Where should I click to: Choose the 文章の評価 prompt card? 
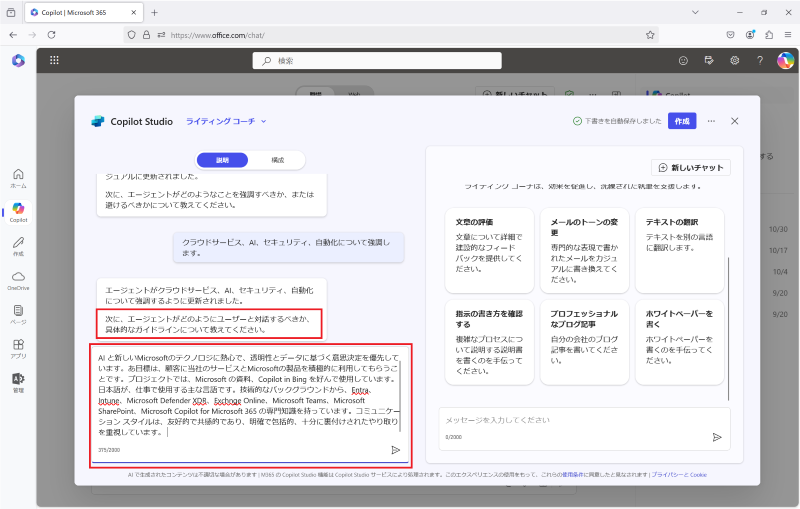pos(489,250)
